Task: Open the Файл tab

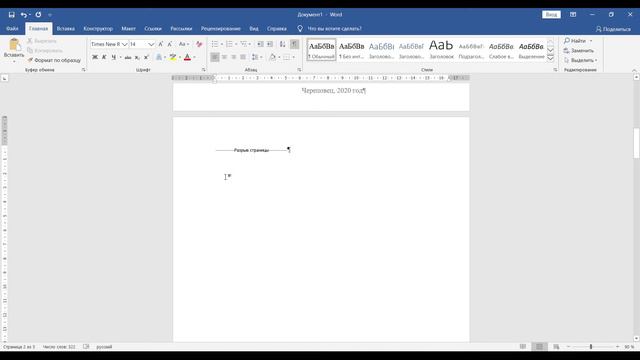Action: point(12,29)
